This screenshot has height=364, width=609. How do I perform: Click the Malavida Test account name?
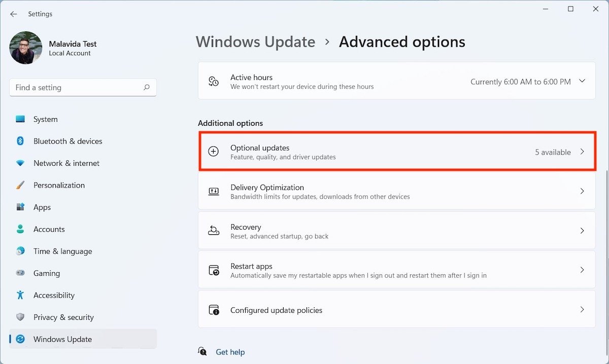point(73,44)
